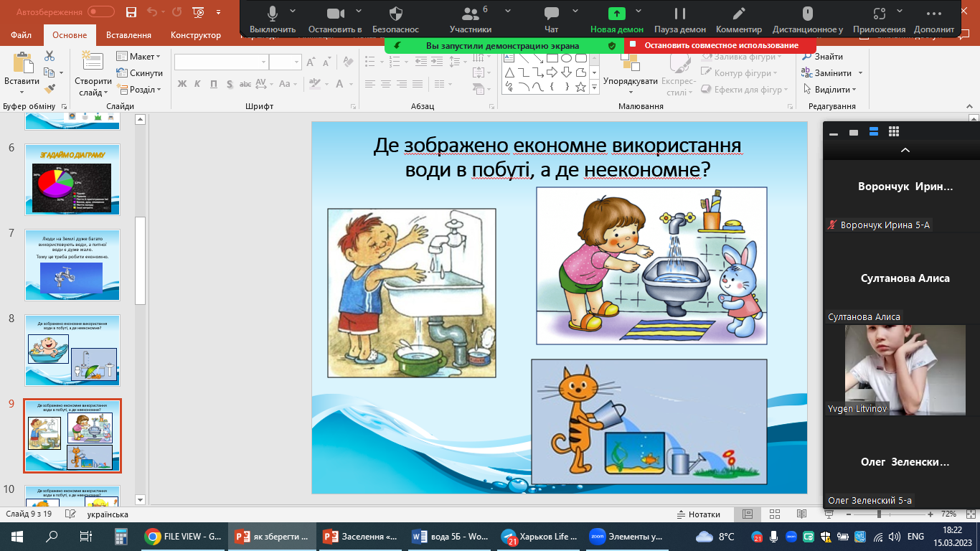Select the Format Painter brush icon
This screenshot has height=551, width=980.
point(50,89)
